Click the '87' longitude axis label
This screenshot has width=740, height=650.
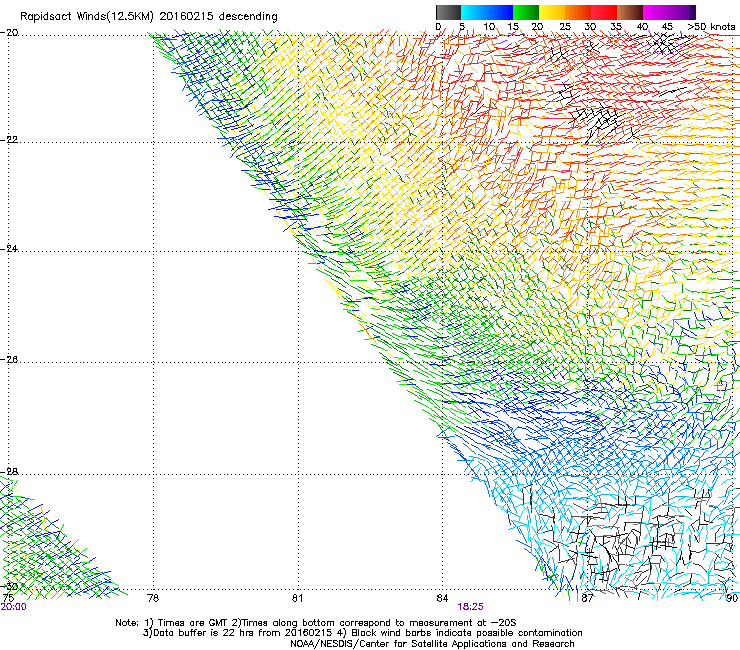tap(587, 598)
